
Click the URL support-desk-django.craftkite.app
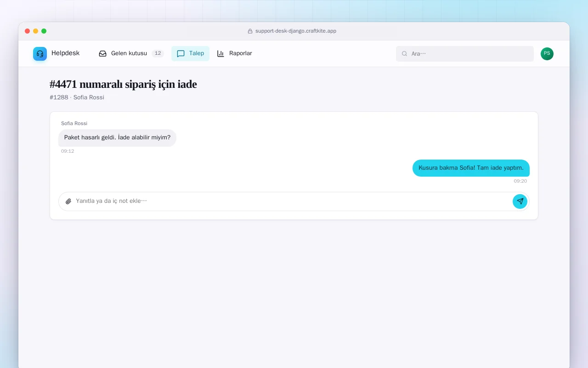pos(296,31)
